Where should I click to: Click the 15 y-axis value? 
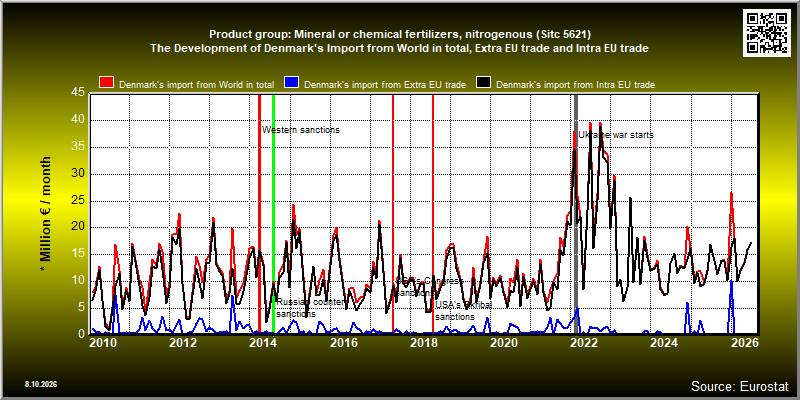[77, 254]
